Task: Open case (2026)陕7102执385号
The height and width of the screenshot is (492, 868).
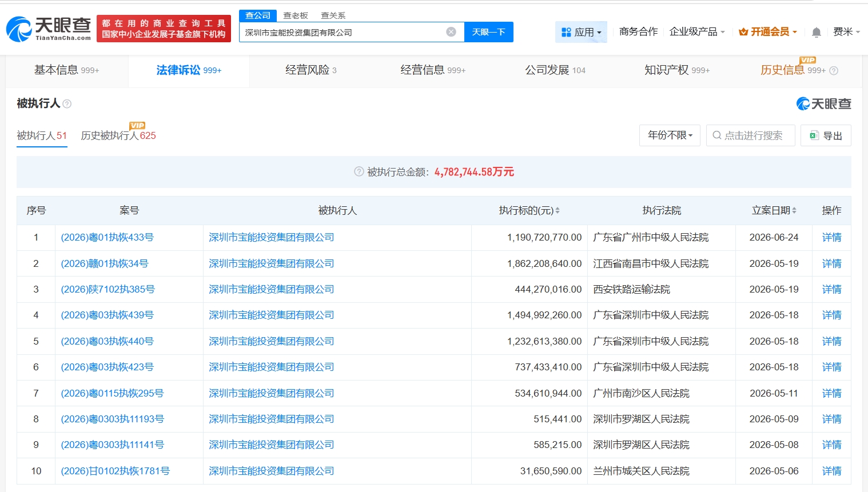Action: point(108,290)
